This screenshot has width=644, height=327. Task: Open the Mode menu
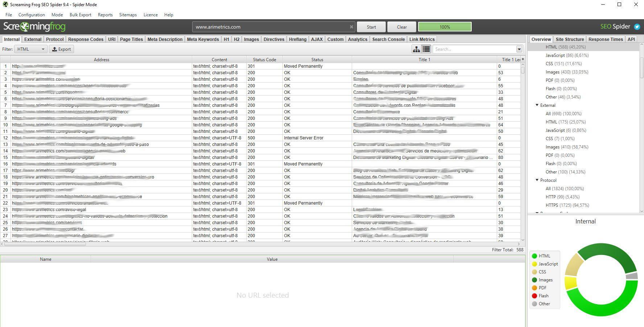pyautogui.click(x=57, y=15)
